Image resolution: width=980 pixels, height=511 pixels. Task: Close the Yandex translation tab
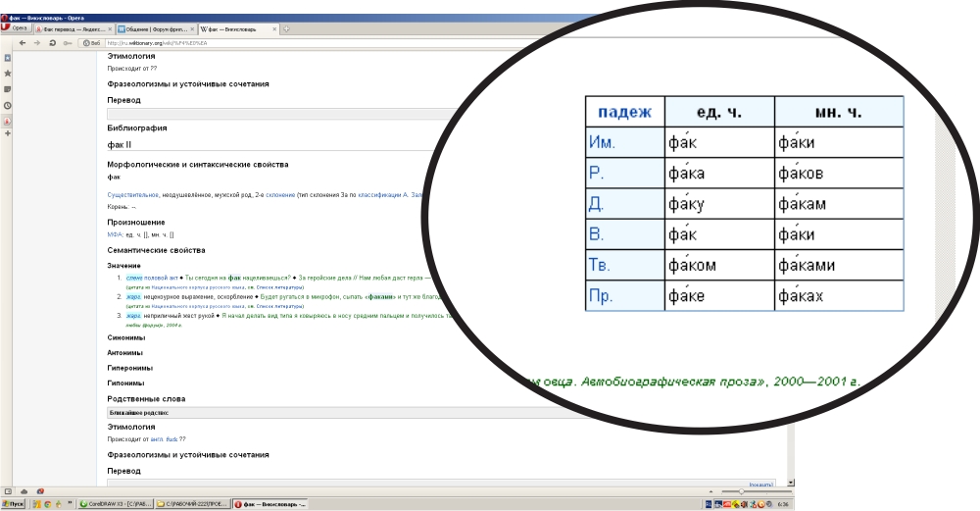[110, 29]
